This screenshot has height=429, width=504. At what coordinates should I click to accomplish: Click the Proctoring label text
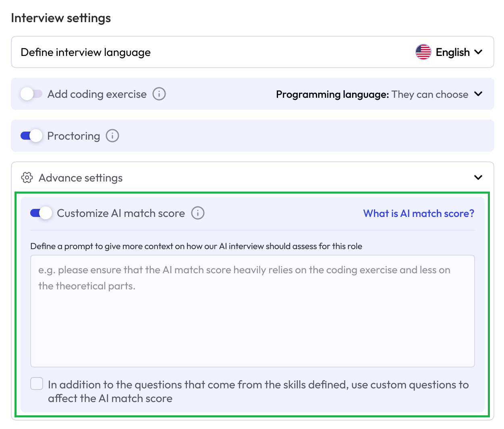click(74, 136)
